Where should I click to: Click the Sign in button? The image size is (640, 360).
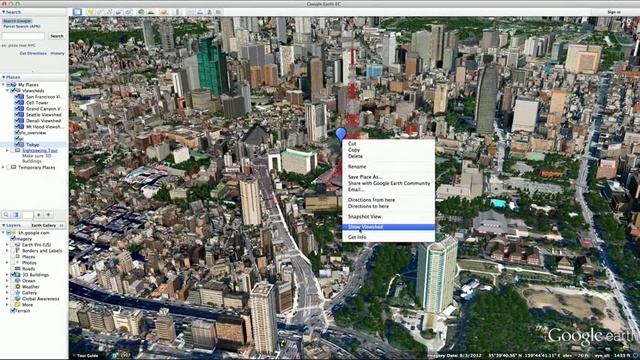tap(613, 12)
